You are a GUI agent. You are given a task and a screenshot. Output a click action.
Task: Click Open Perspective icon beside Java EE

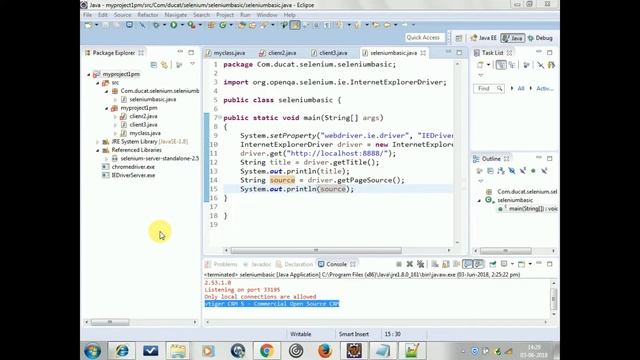coord(459,38)
